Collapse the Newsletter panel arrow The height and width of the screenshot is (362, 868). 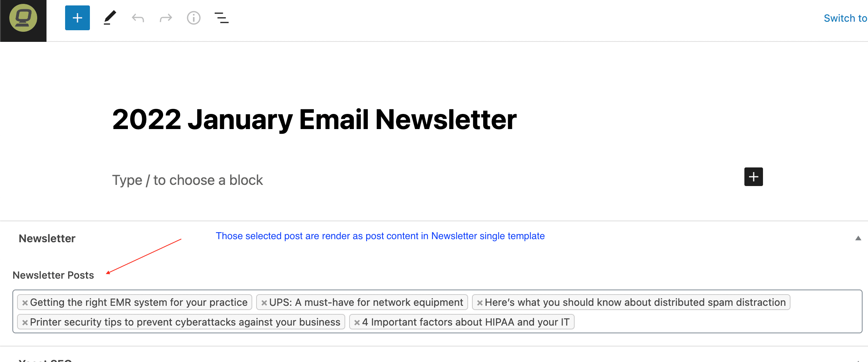tap(858, 238)
